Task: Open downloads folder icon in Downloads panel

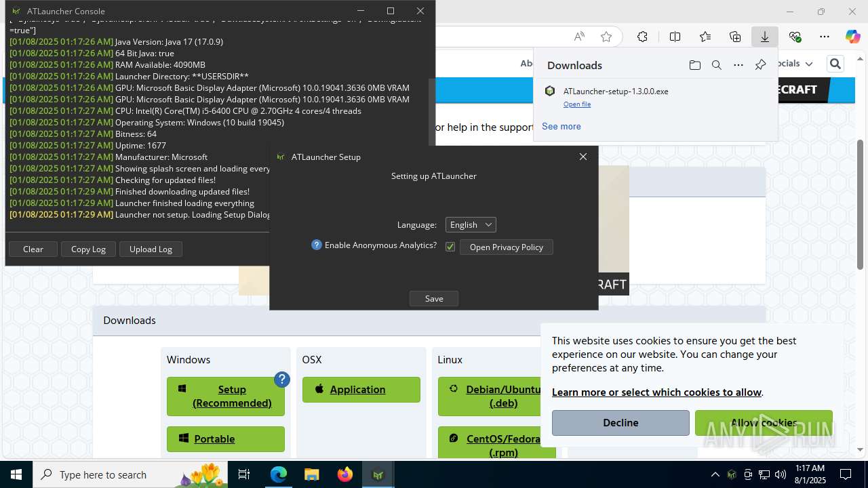Action: [694, 65]
